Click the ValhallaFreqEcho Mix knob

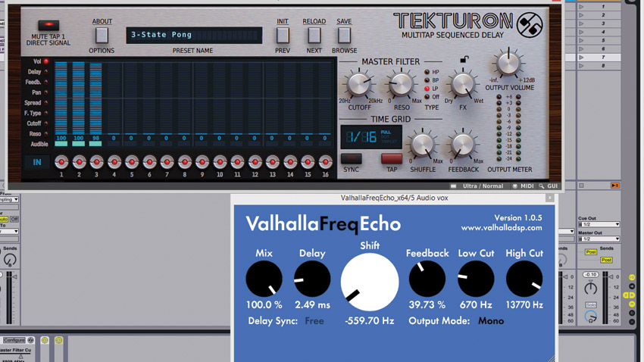264,279
